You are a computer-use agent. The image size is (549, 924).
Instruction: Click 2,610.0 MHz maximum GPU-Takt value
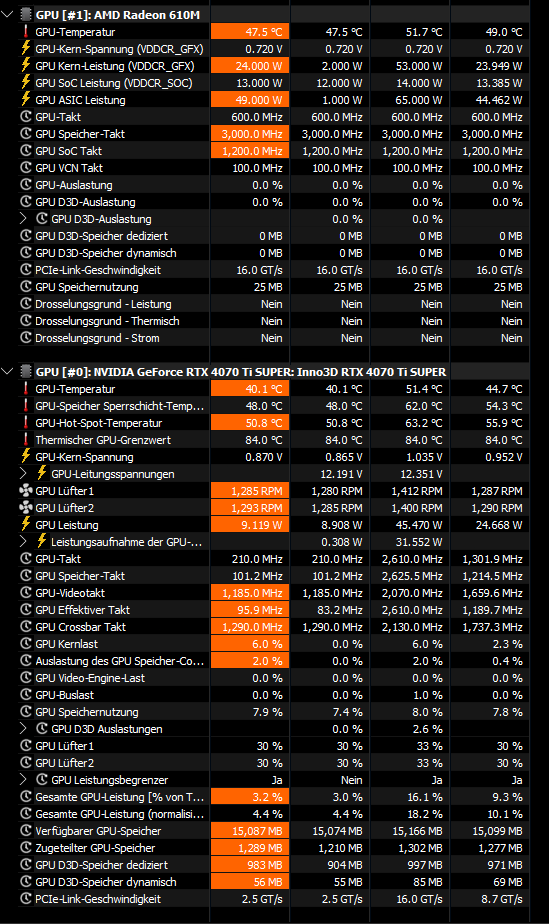[x=412, y=559]
